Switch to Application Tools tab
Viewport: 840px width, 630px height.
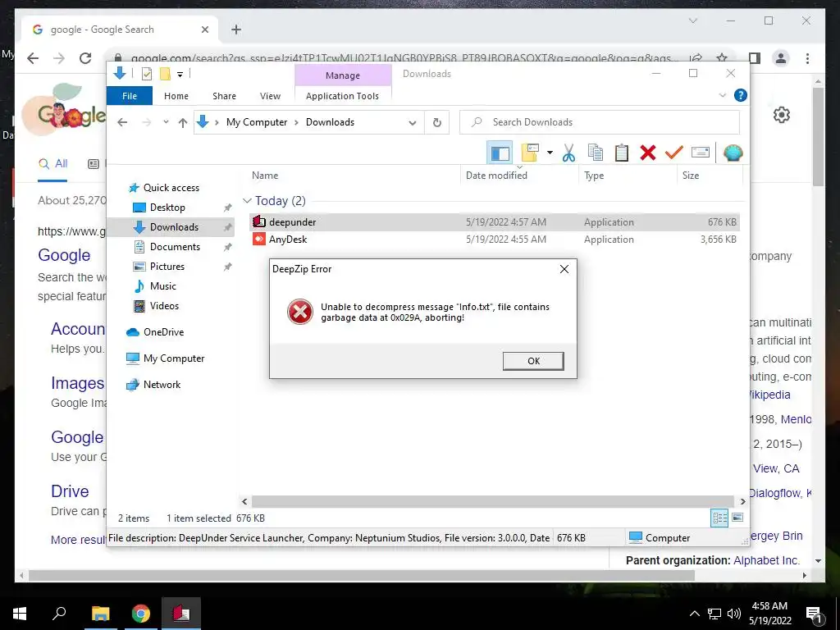pos(342,96)
